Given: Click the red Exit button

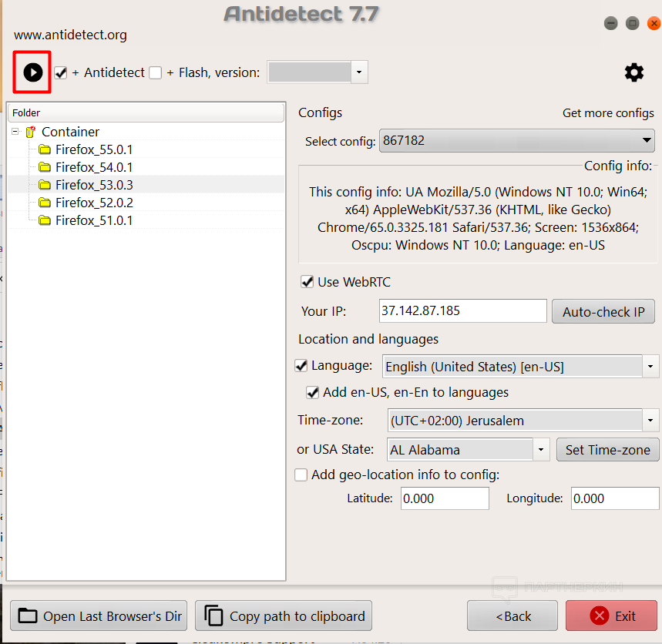Looking at the screenshot, I should [611, 615].
